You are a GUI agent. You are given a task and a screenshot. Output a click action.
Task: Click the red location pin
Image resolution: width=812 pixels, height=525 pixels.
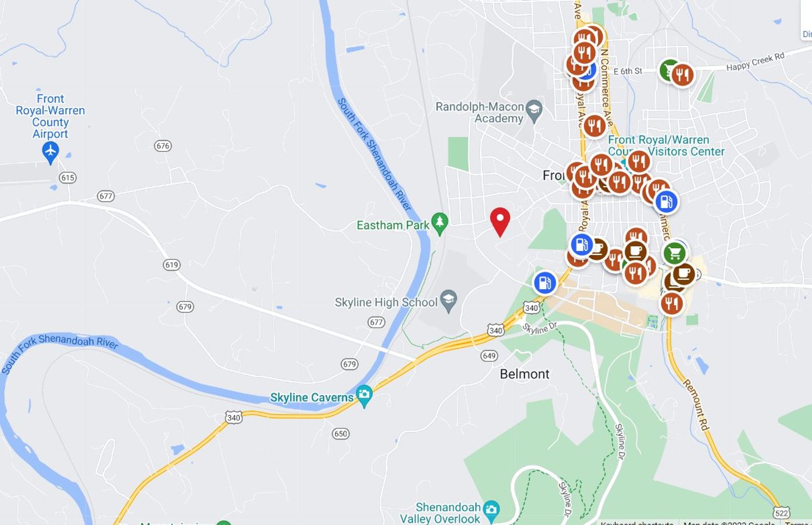pyautogui.click(x=500, y=222)
